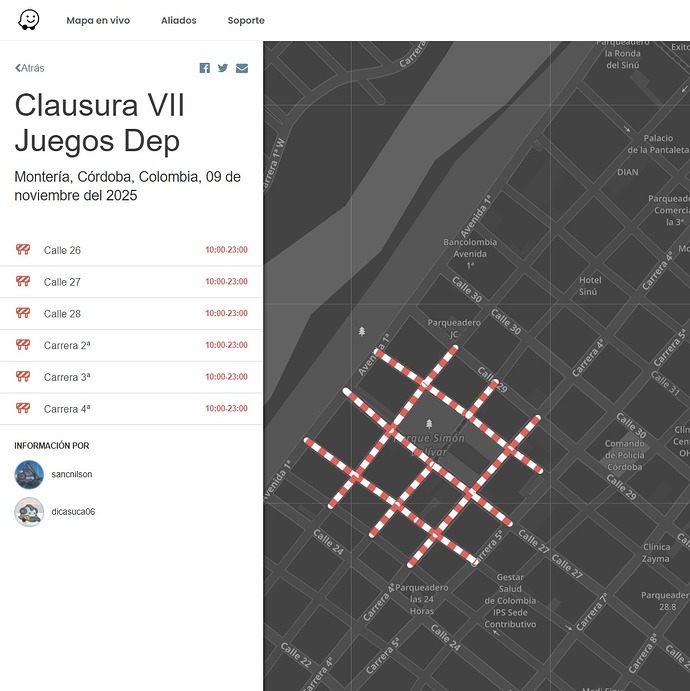Click the Carrera 4ª closure barrier icon
The width and height of the screenshot is (690, 691).
23,408
